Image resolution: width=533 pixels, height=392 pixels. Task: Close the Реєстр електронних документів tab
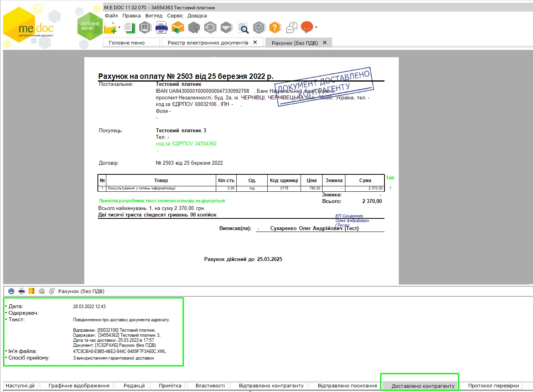[x=255, y=42]
